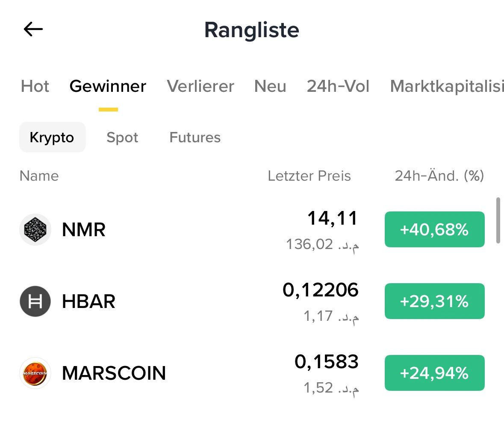Sort by Name column header
The height and width of the screenshot is (422, 504).
39,176
